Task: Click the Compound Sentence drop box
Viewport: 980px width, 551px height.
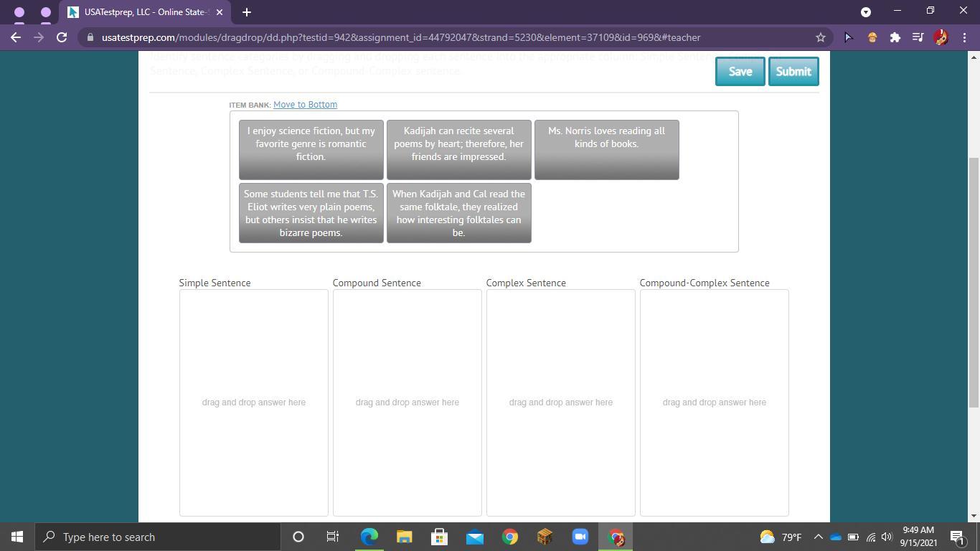Action: click(407, 402)
